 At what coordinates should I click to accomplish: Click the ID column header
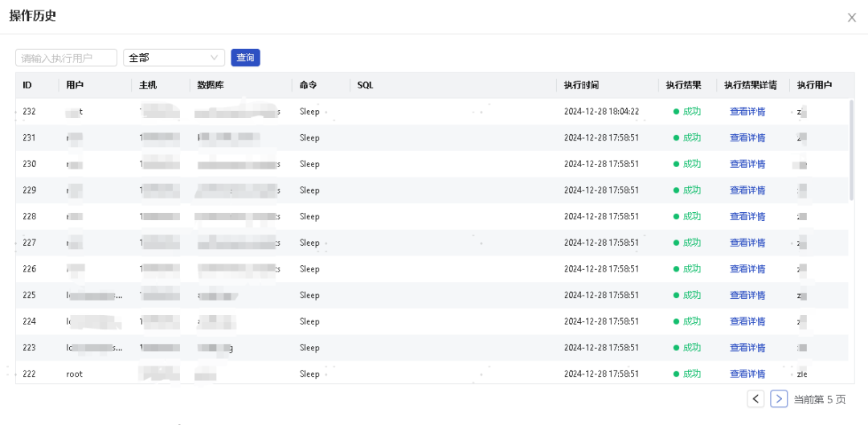[27, 85]
